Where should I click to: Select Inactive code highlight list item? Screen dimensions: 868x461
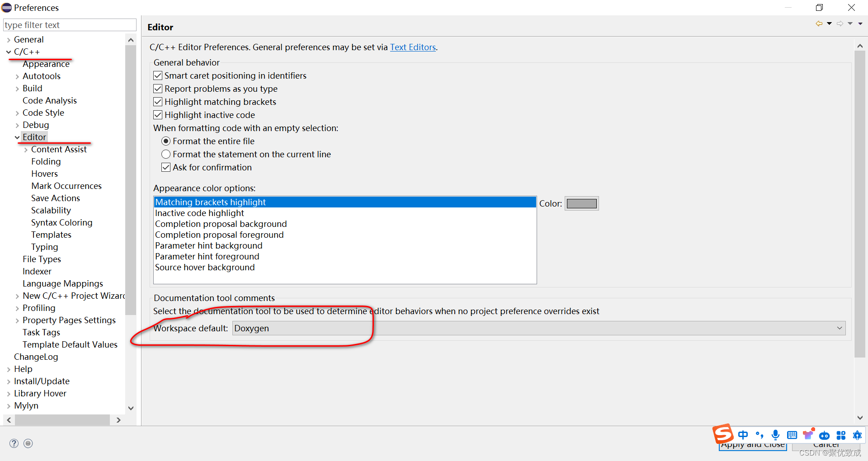pyautogui.click(x=345, y=213)
